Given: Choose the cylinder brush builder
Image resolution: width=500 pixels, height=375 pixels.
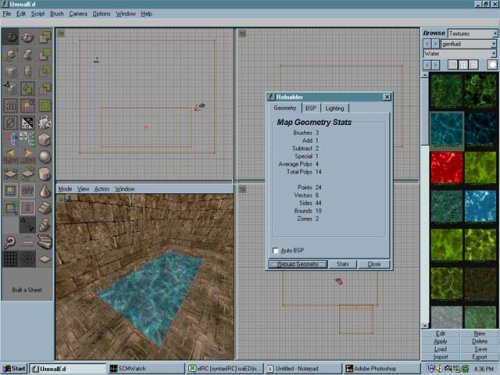Looking at the screenshot, I should (44, 174).
